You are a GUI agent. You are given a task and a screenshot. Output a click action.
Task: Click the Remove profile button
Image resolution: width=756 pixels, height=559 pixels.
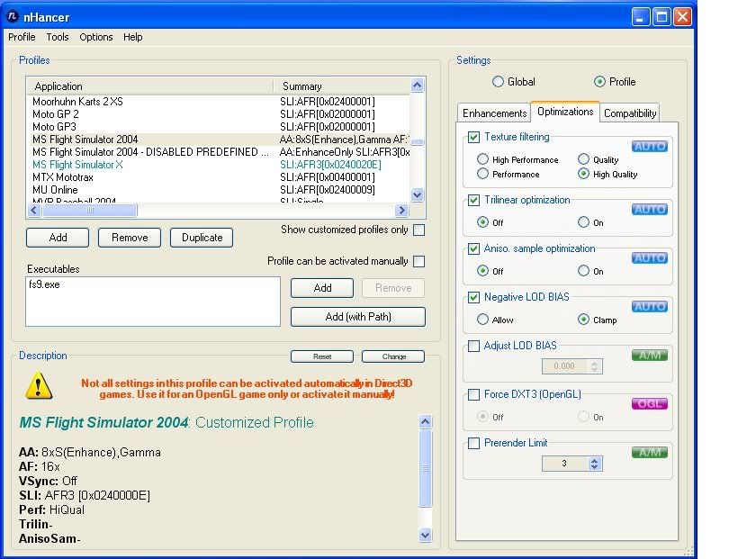point(130,238)
